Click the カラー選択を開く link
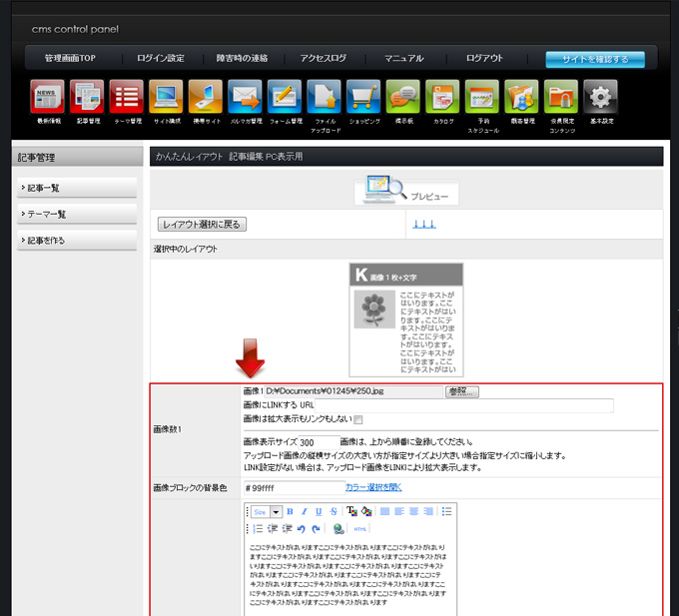679x616 pixels. (x=373, y=487)
